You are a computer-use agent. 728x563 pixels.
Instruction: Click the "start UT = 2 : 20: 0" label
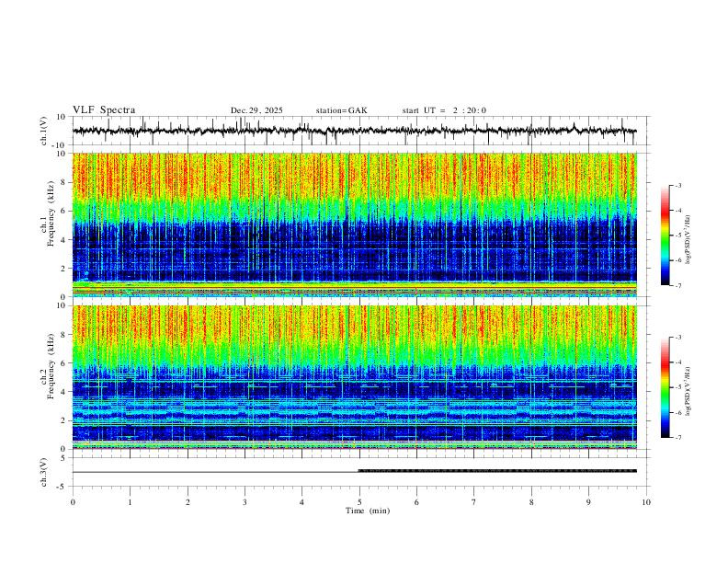444,110
